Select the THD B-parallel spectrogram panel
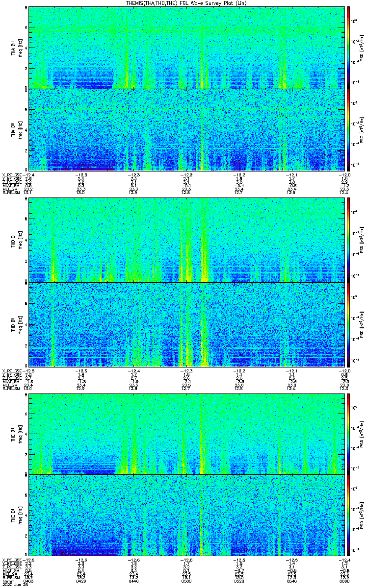 (x=186, y=324)
